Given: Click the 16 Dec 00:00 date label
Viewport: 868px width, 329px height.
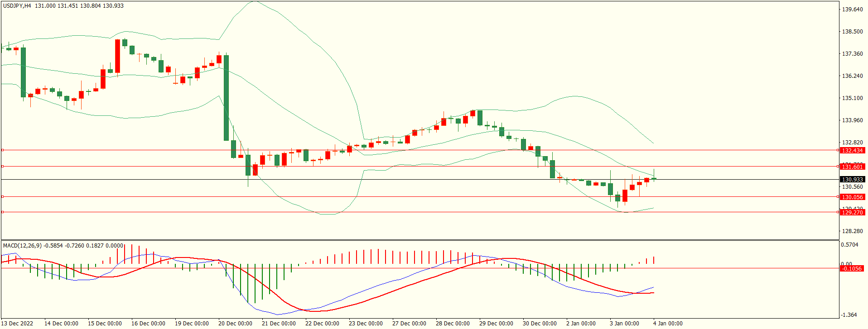Looking at the screenshot, I should (x=148, y=324).
